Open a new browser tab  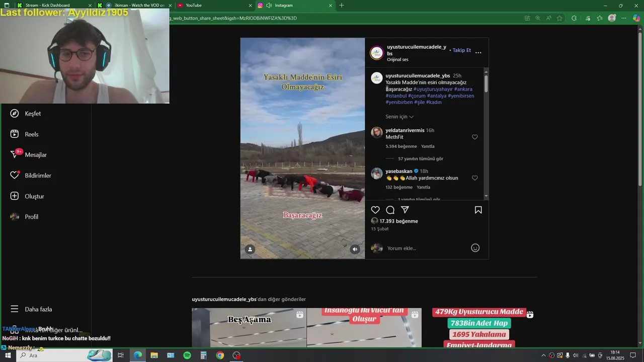point(342,5)
